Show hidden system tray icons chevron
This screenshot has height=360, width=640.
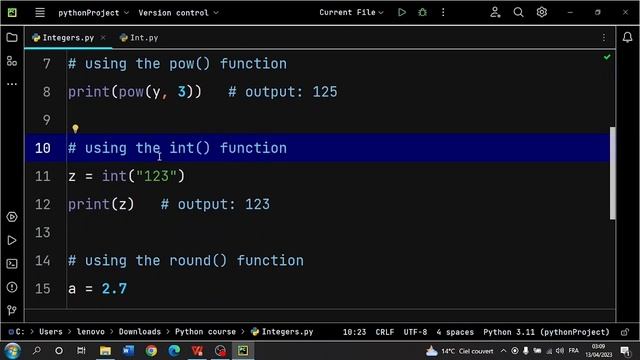[503, 351]
